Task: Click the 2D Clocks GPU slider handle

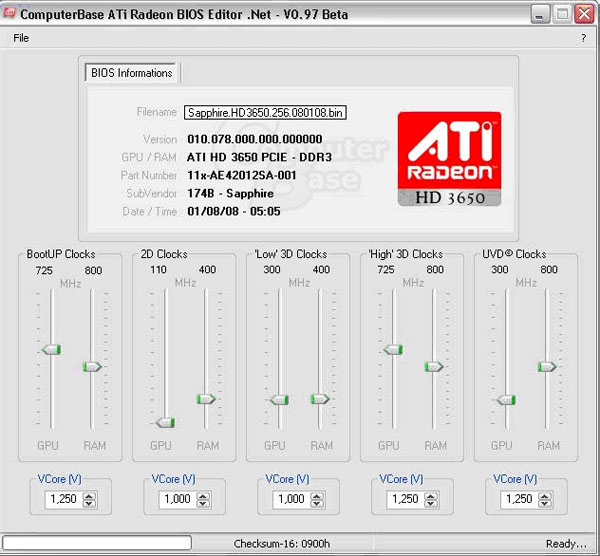Action: click(x=165, y=423)
